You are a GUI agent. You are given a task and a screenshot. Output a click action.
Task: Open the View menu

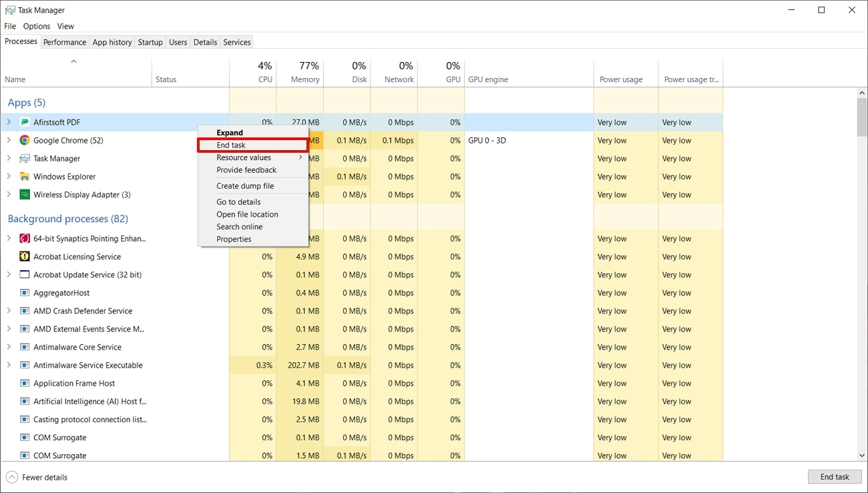pos(65,26)
